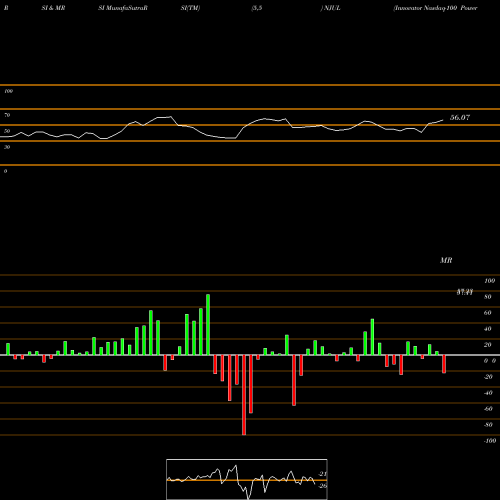Click the end point of the white RSI line
Viewport: 500px width, 500px height.
443,120
